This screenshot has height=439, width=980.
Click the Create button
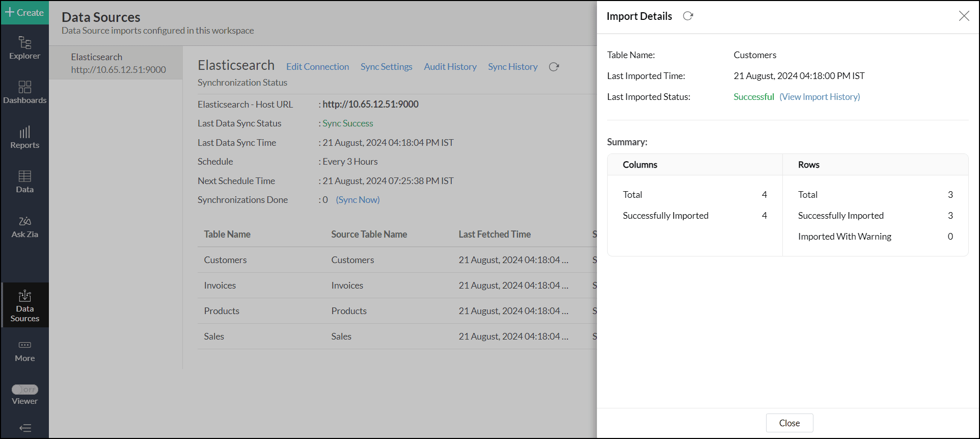coord(24,12)
